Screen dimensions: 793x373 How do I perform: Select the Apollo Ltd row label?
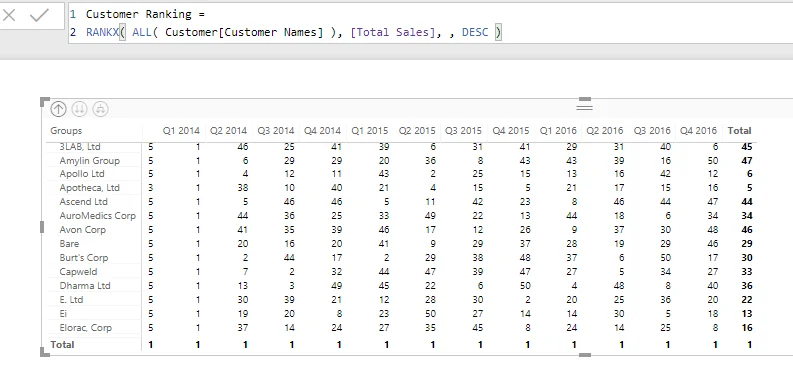tap(82, 174)
